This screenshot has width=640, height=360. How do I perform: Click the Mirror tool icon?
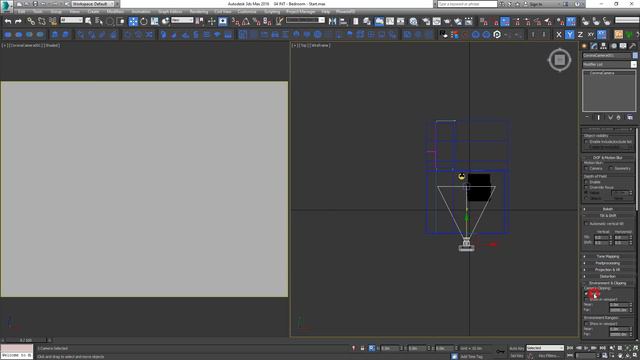tap(333, 21)
